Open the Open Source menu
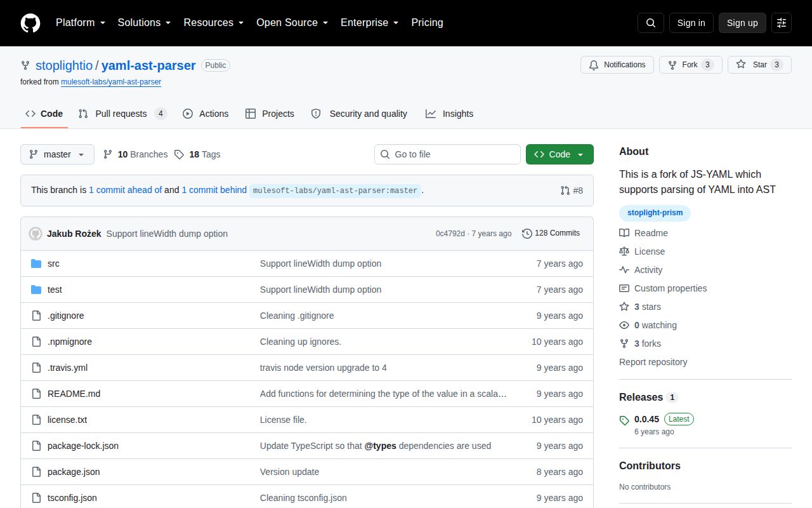812x508 pixels. click(x=292, y=23)
